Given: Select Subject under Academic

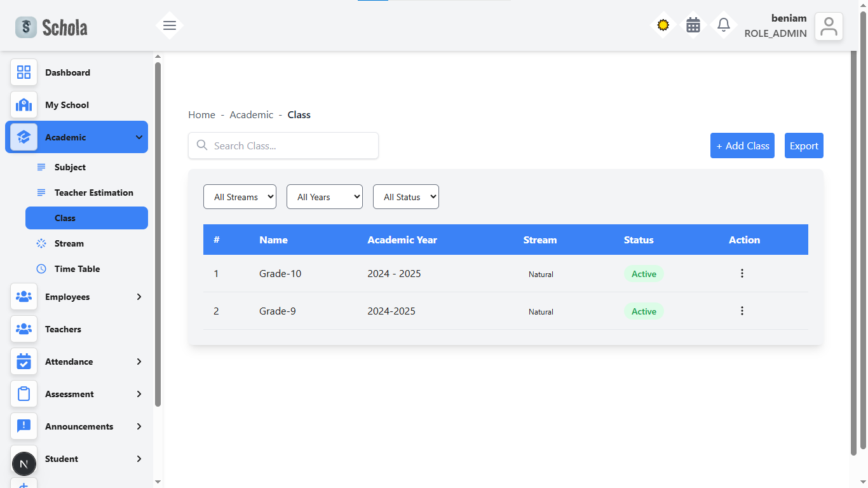Looking at the screenshot, I should (69, 167).
